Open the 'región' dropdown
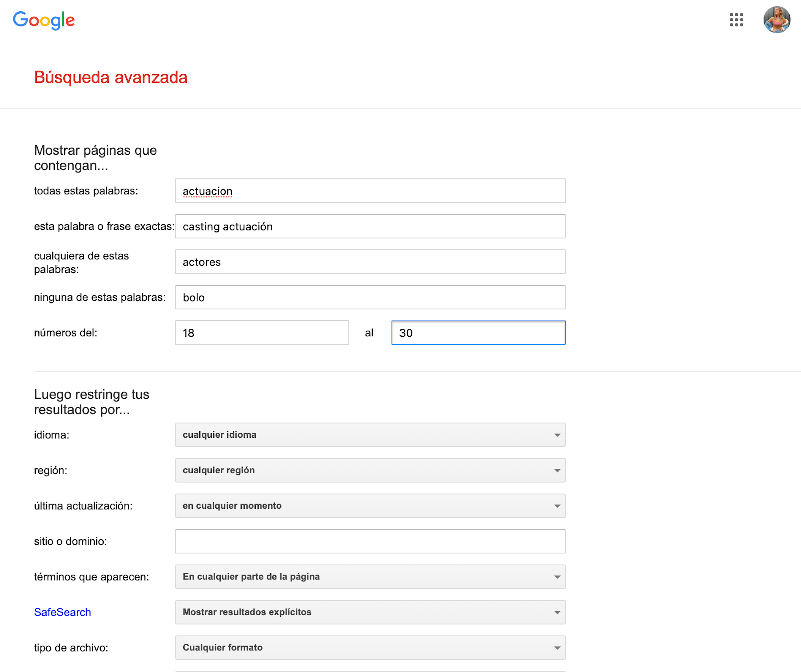 click(370, 470)
